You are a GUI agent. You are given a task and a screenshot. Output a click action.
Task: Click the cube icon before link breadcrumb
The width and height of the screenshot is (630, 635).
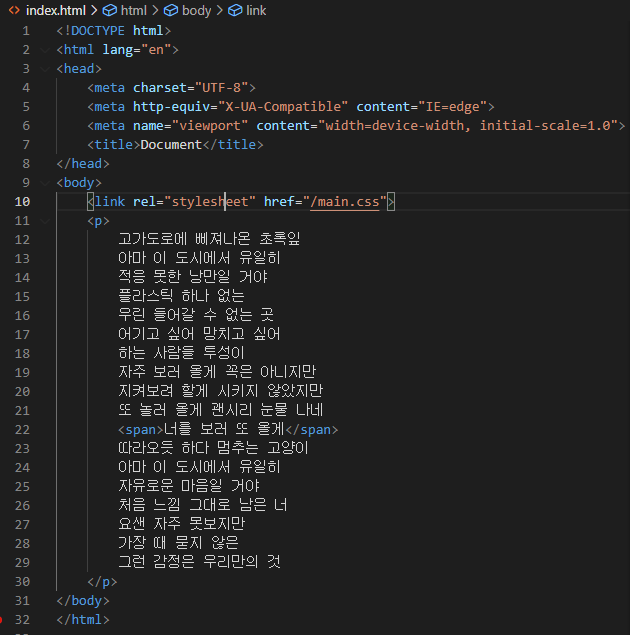pyautogui.click(x=235, y=11)
